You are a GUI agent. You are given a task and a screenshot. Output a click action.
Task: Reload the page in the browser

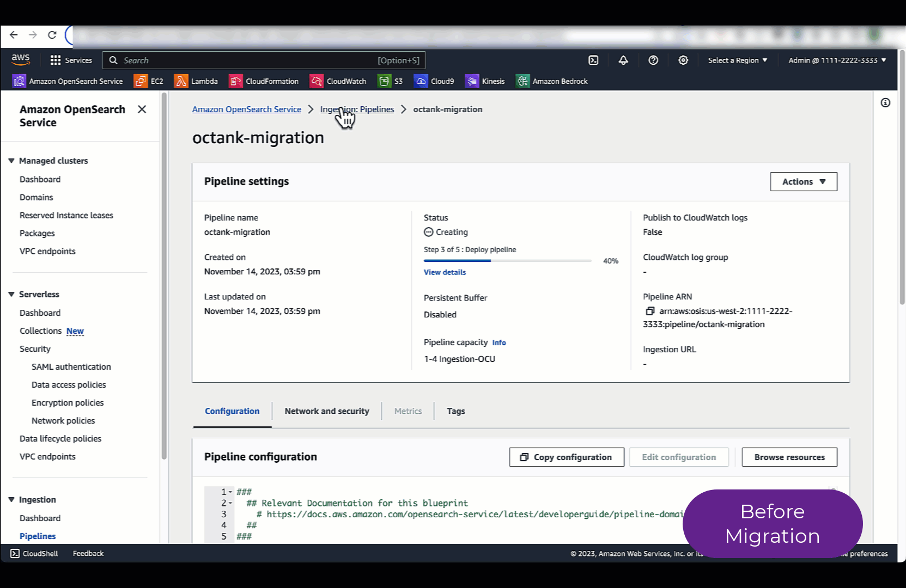pos(52,35)
